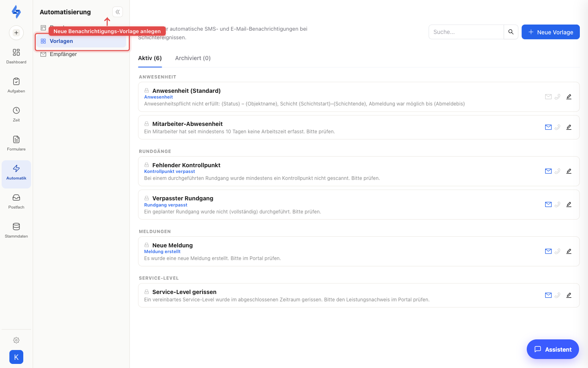Click the app logo in the sidebar
The width and height of the screenshot is (588, 368).
tap(16, 12)
